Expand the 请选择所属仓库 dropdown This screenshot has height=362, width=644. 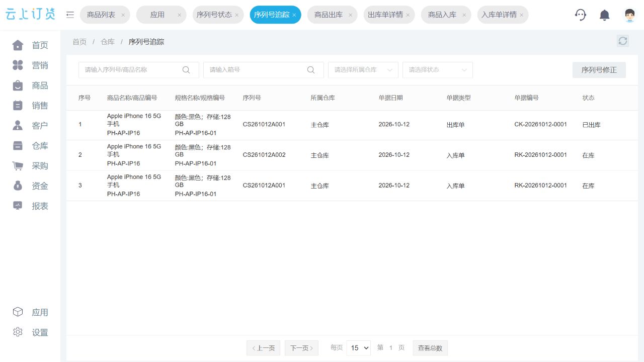[x=363, y=70]
